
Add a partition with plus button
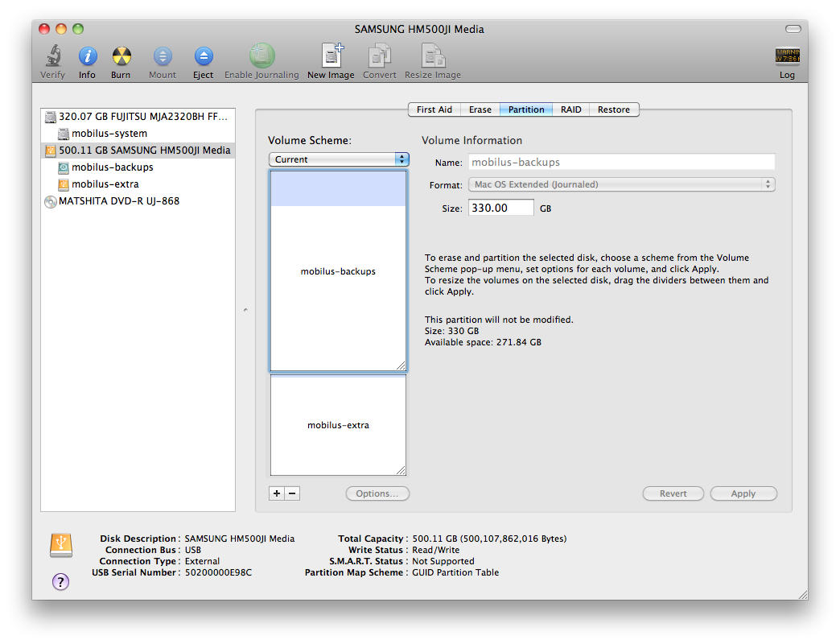277,493
